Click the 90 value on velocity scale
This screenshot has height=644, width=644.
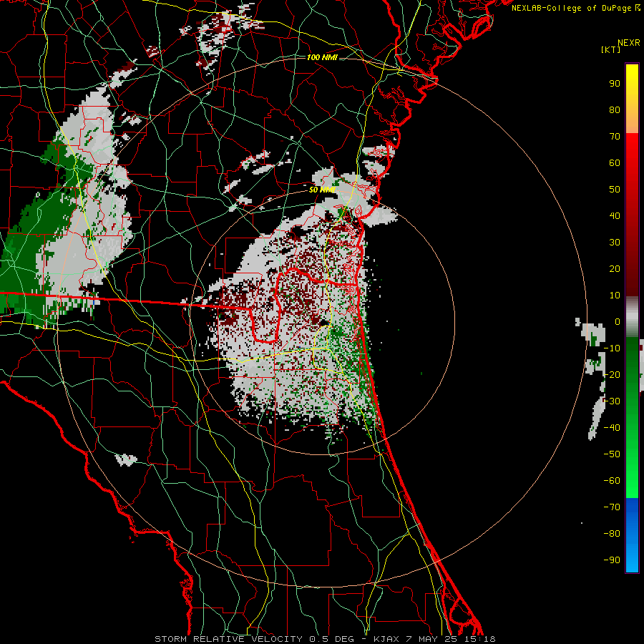tap(615, 84)
